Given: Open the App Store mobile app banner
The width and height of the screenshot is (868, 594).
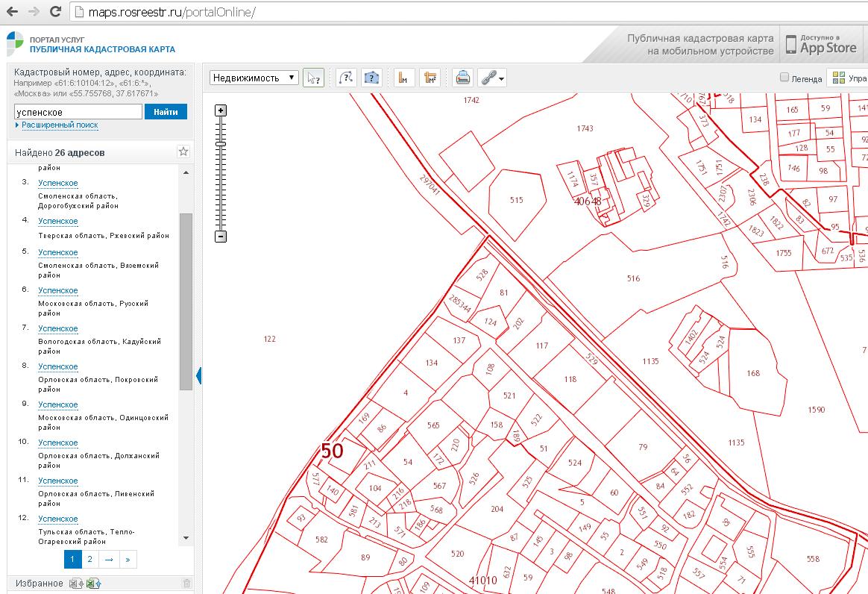Looking at the screenshot, I should 821,44.
